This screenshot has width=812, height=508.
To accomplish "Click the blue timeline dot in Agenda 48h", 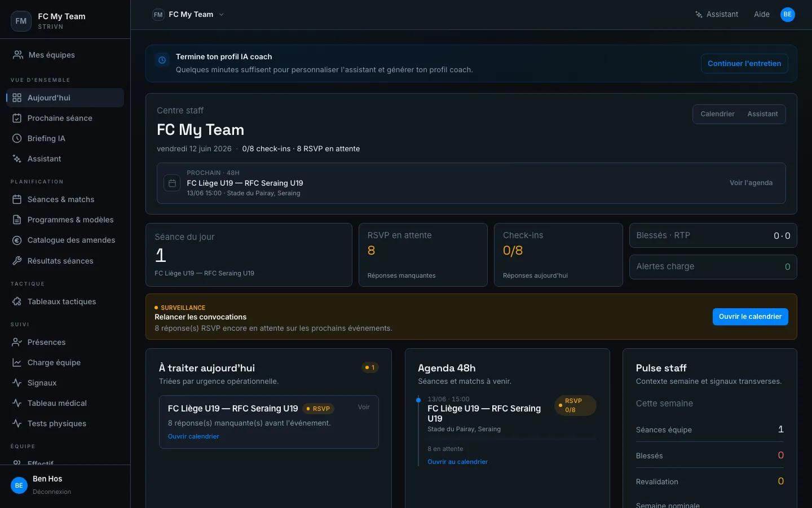I will click(x=418, y=400).
